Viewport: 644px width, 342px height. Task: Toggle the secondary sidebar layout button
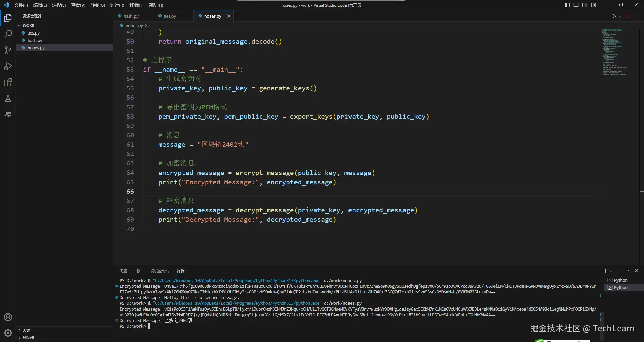point(585,5)
